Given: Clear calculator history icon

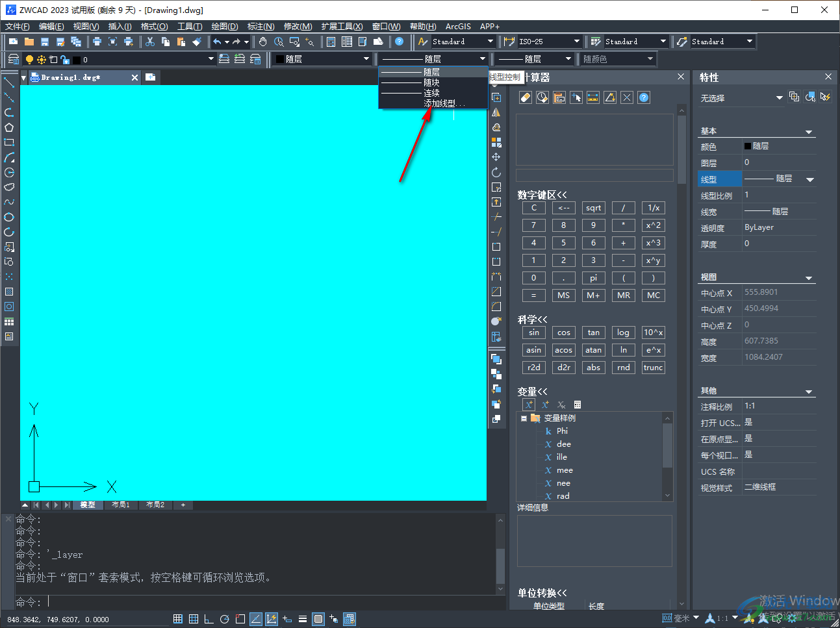Looking at the screenshot, I should (x=542, y=97).
